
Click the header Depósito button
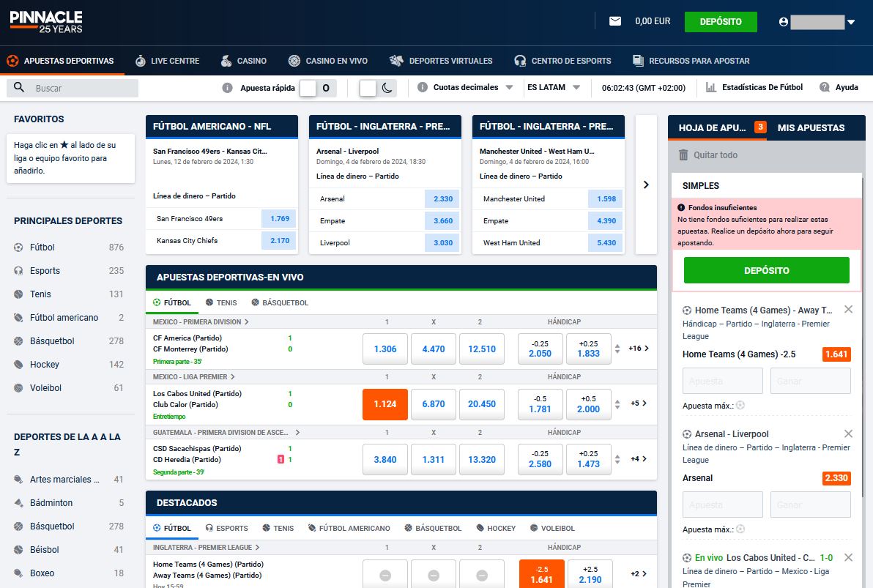pos(721,22)
